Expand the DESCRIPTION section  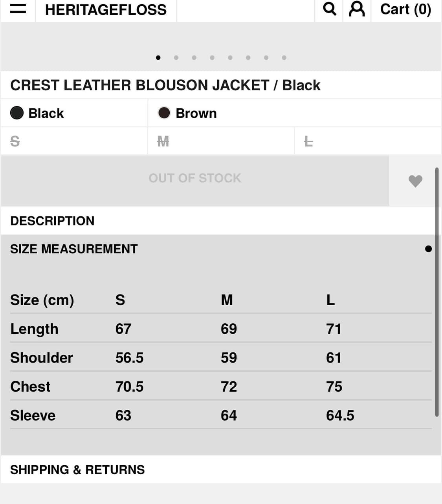click(52, 221)
